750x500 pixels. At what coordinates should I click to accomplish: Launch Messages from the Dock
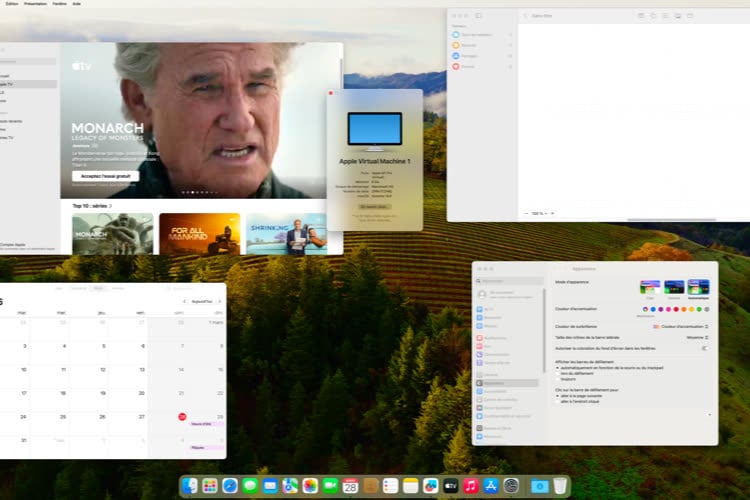(x=250, y=486)
